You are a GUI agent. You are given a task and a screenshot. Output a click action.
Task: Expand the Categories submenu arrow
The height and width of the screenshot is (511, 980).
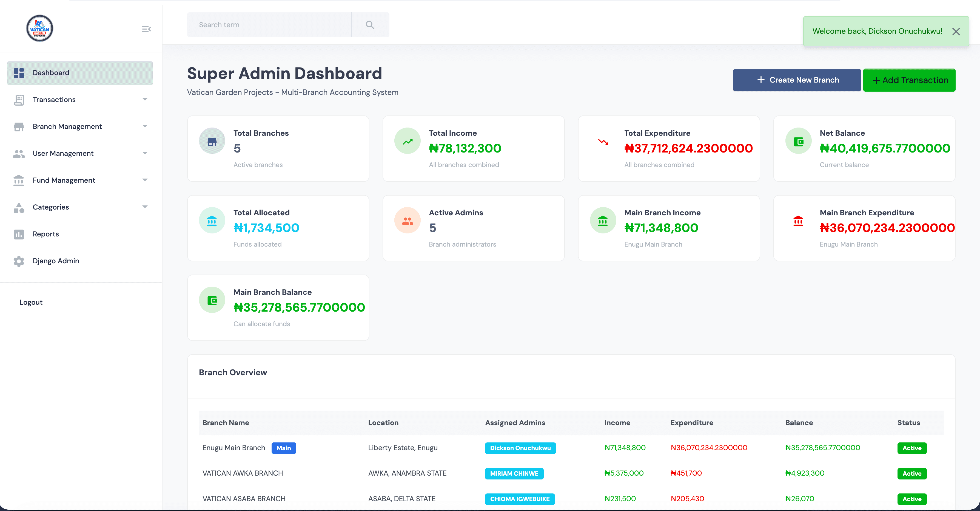coord(145,207)
